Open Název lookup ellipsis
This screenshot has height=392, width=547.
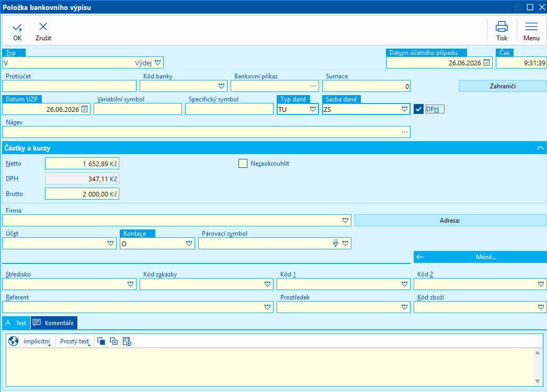tap(404, 132)
